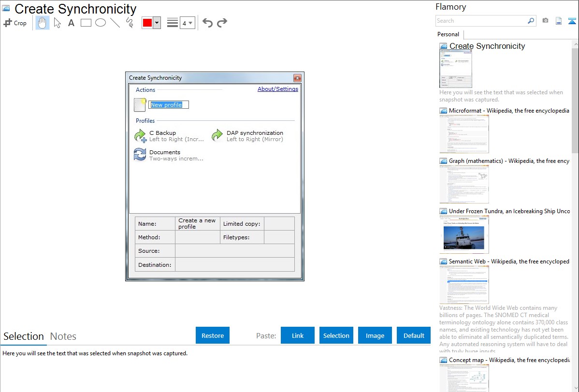The image size is (579, 392).
Task: Open Microformat Wikipedia snapshot thumbnail
Action: (464, 134)
